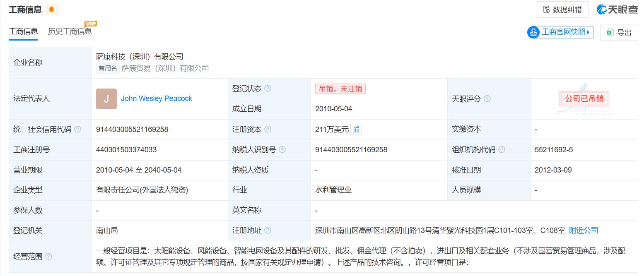Click the help icon beside 统一社会信用代码
644x276 pixels.
pos(77,129)
